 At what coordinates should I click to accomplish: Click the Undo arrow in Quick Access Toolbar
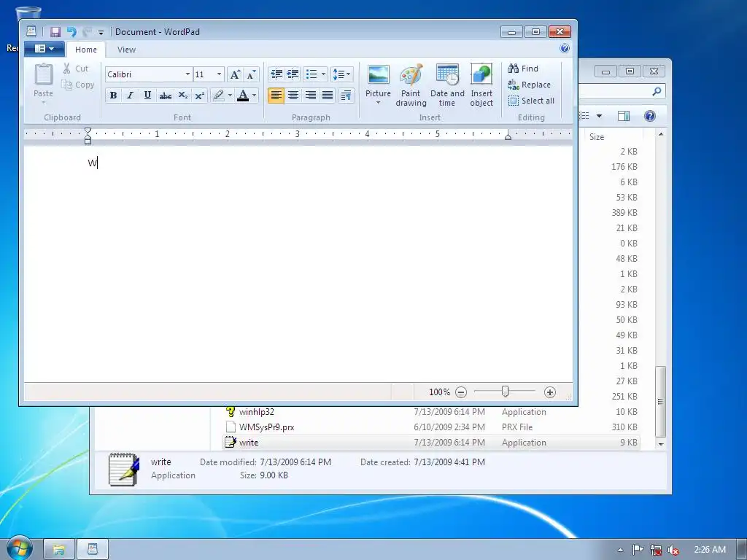(x=71, y=32)
